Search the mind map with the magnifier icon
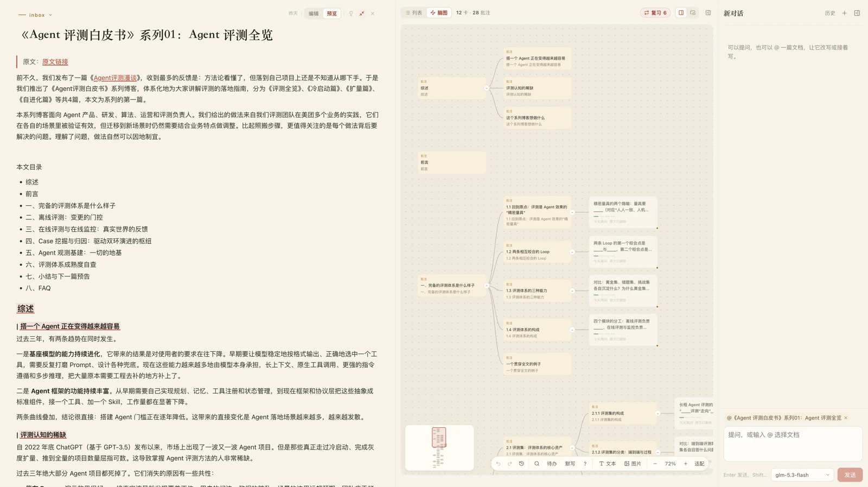The height and width of the screenshot is (487, 868). tap(537, 464)
